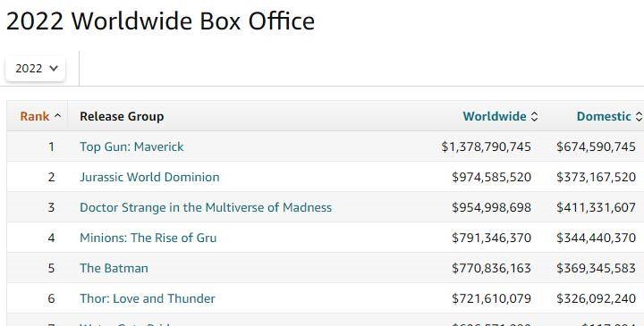Sort by the Rank column header
The width and height of the screenshot is (644, 326).
point(35,116)
